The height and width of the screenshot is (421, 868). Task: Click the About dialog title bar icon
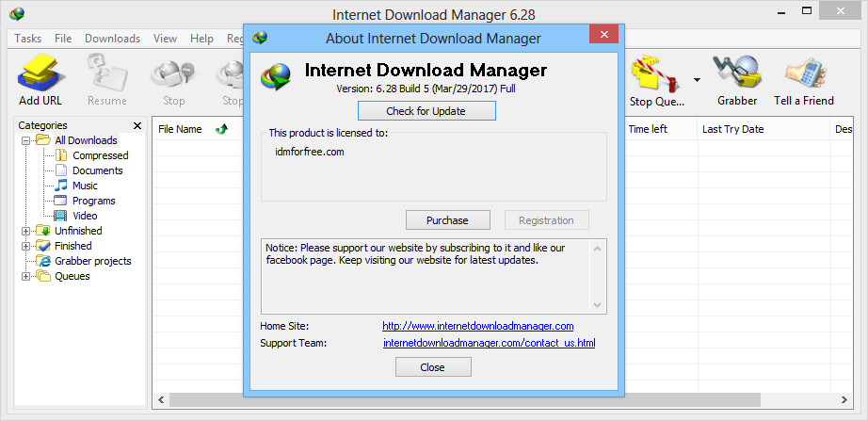tap(260, 38)
